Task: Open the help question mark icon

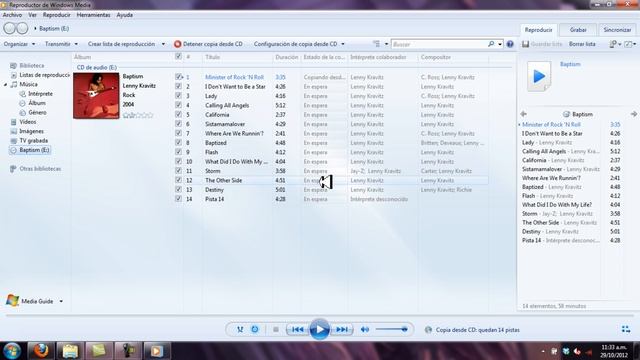Action: click(510, 44)
